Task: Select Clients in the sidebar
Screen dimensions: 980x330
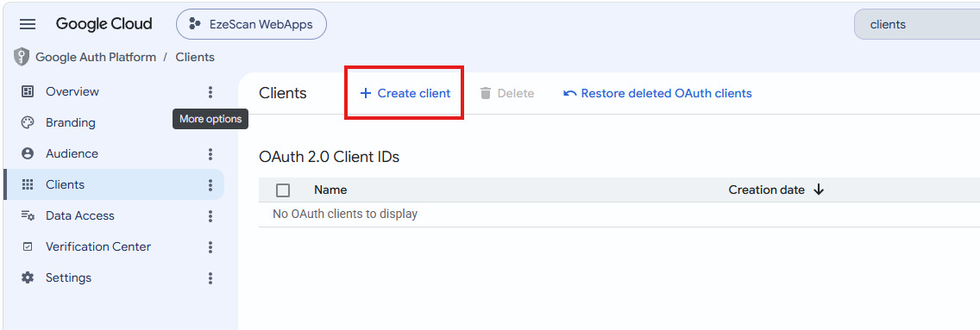Action: click(114, 184)
